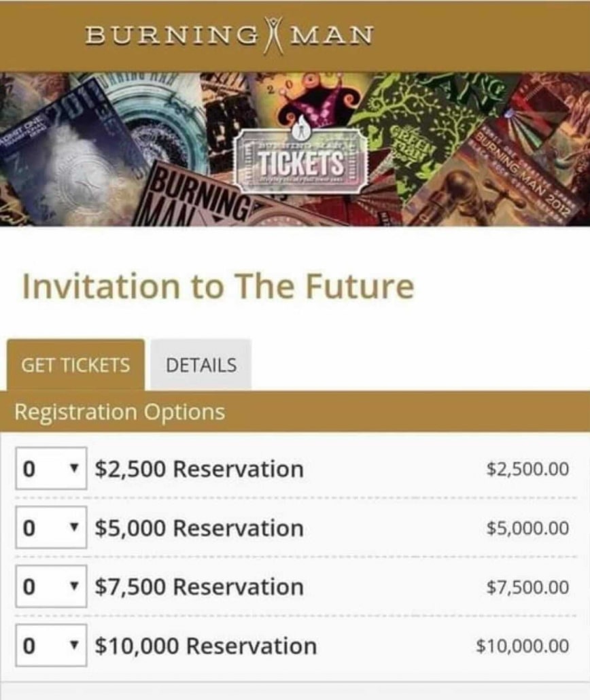Image resolution: width=590 pixels, height=700 pixels.
Task: Click the jester artwork ticket in banner
Action: (314, 102)
